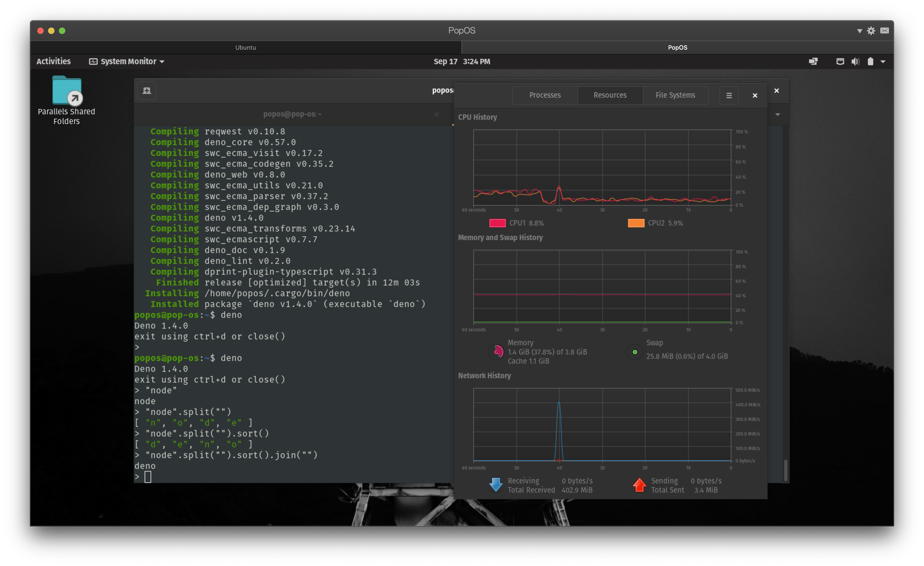The image size is (924, 566).
Task: Open Parallels Shared Folders desktop icon
Action: [66, 100]
